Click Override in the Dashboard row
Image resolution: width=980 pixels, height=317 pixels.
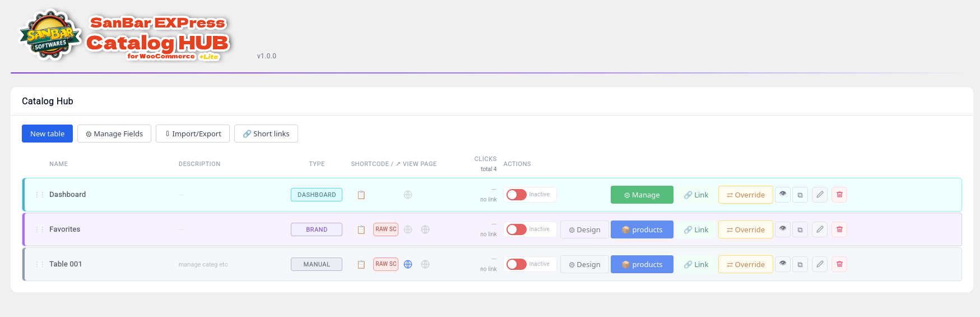click(x=746, y=195)
